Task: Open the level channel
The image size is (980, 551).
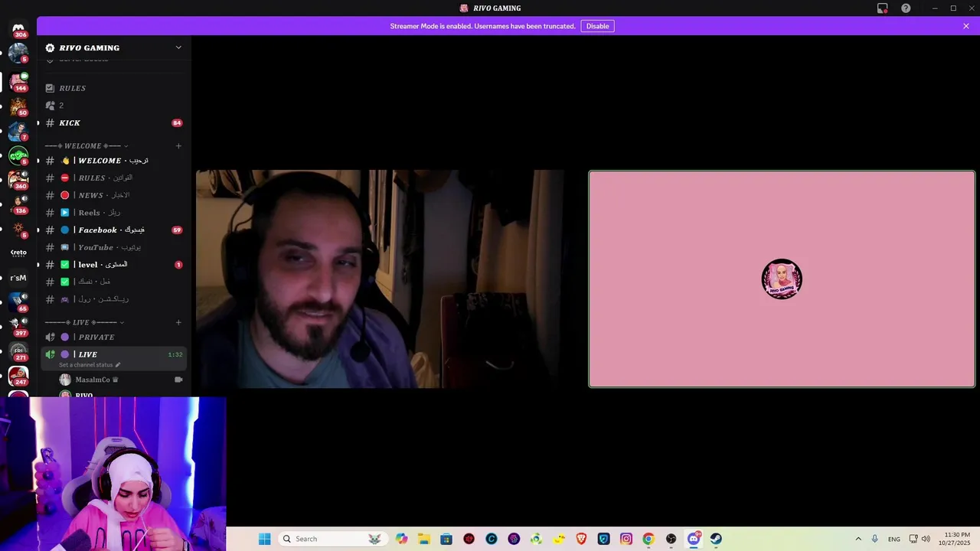Action: tap(114, 265)
